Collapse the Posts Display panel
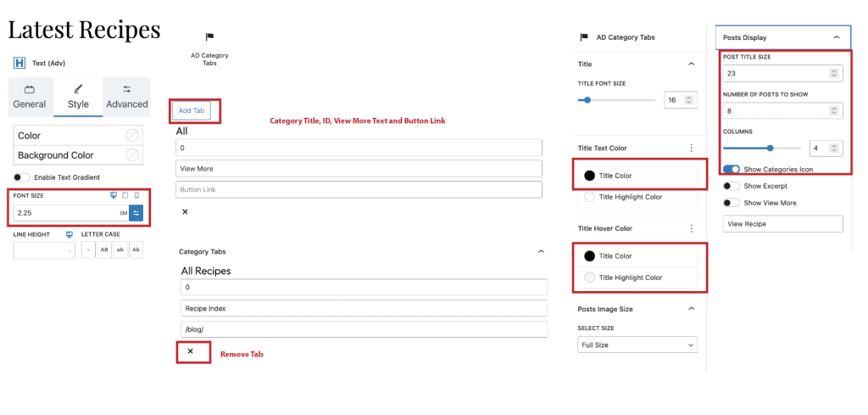 click(x=837, y=37)
